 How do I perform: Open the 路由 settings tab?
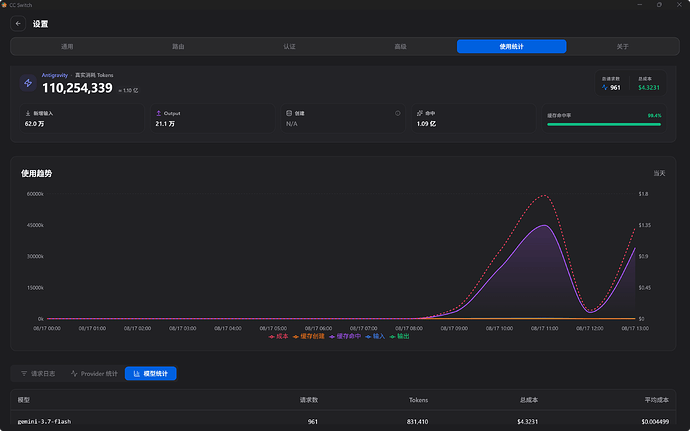pos(178,47)
